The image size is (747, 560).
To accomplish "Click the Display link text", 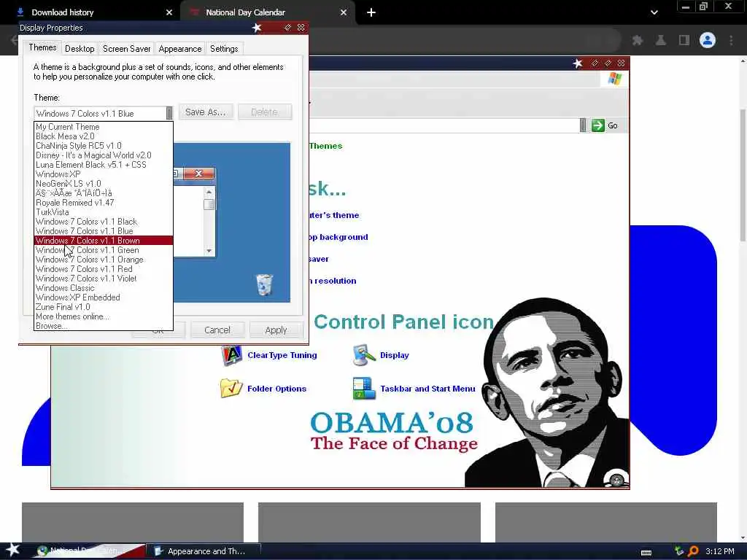I will (395, 355).
